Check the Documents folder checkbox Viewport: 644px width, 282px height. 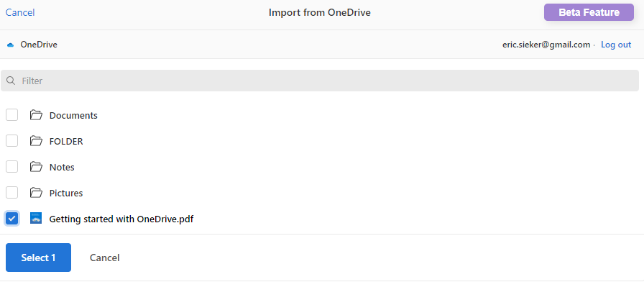click(12, 115)
